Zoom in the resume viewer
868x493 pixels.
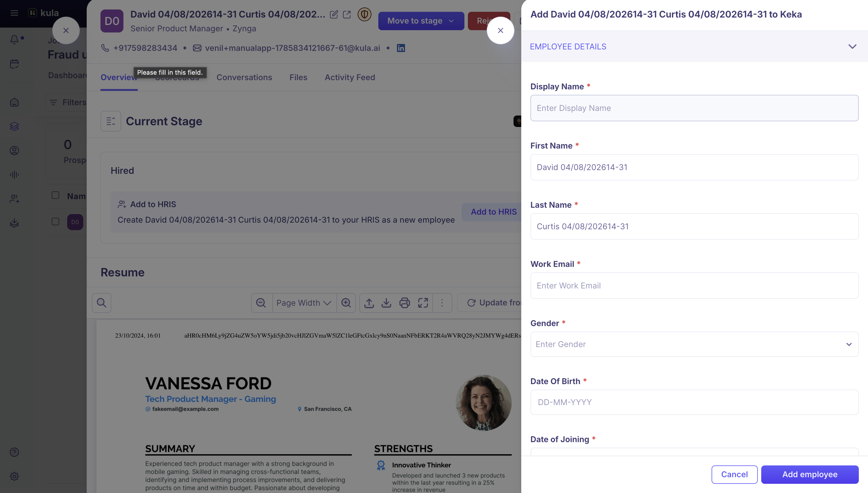tap(346, 303)
